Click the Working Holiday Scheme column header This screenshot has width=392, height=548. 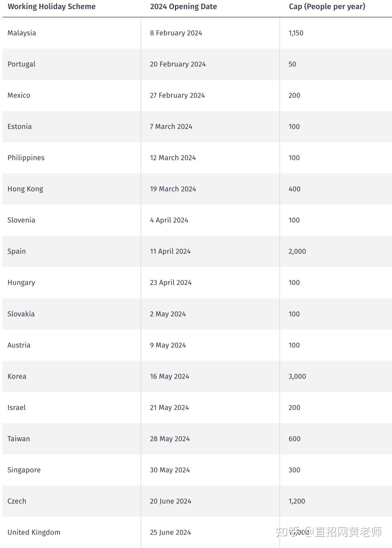point(52,7)
